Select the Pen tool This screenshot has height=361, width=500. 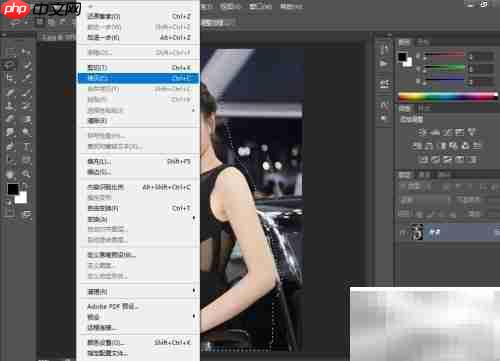[10, 146]
